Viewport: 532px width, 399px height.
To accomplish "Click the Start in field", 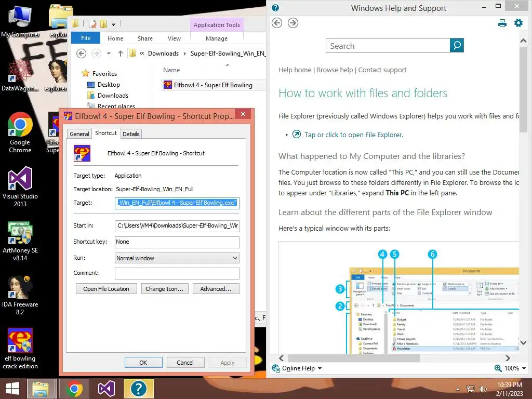I will click(177, 225).
